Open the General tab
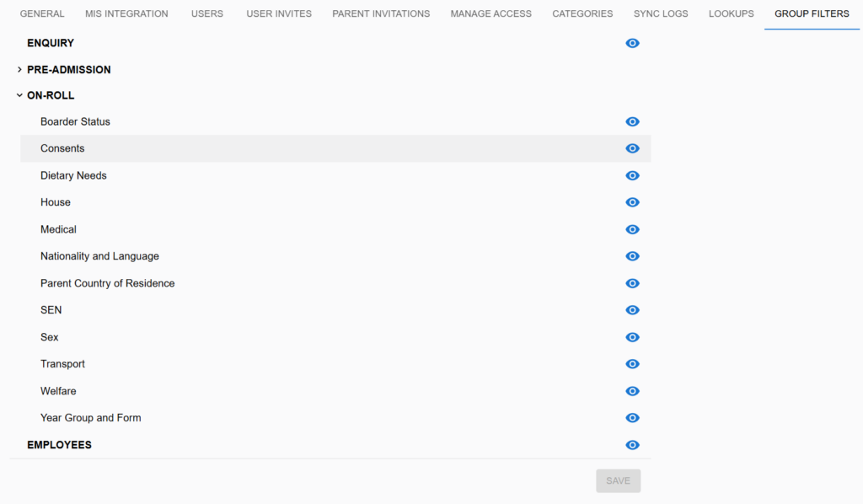This screenshot has width=863, height=504. 42,13
